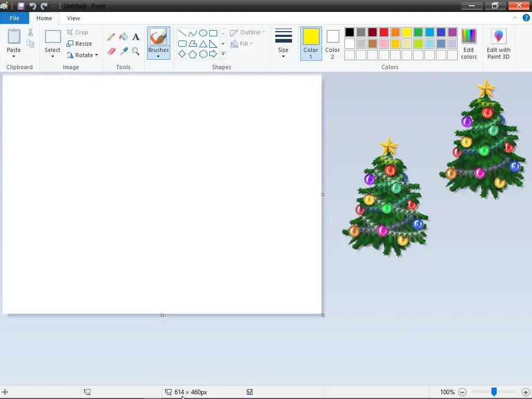Choose the Oval shape

click(203, 33)
